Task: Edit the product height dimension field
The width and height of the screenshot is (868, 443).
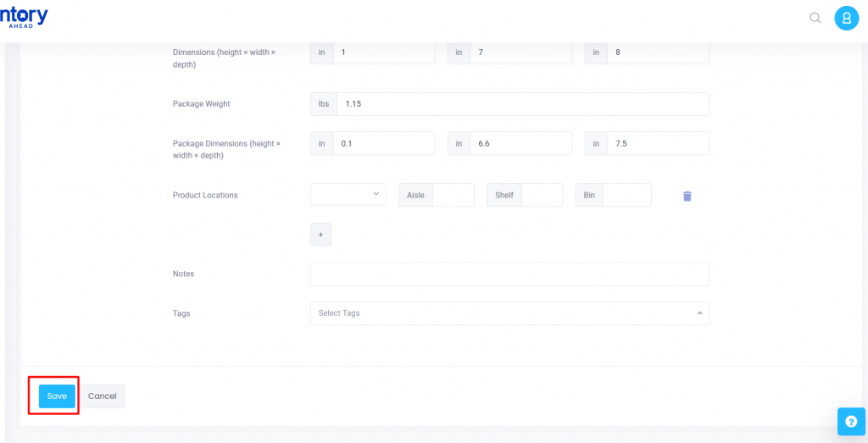Action: (383, 53)
